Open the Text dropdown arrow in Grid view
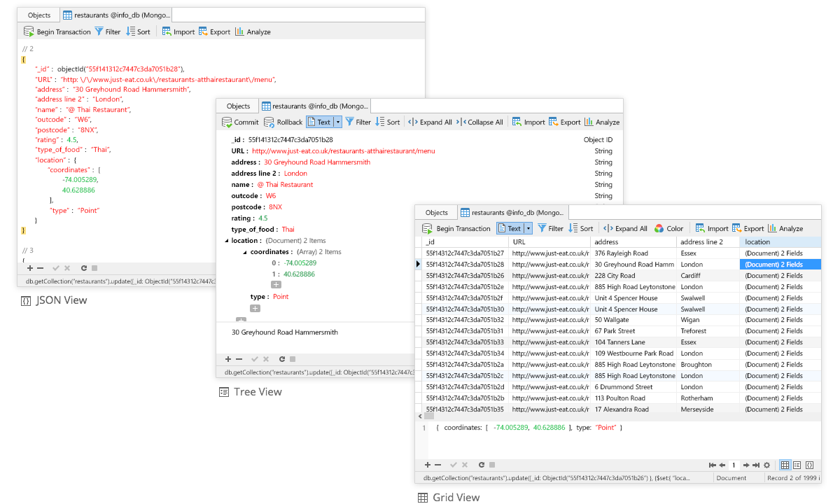 [528, 228]
